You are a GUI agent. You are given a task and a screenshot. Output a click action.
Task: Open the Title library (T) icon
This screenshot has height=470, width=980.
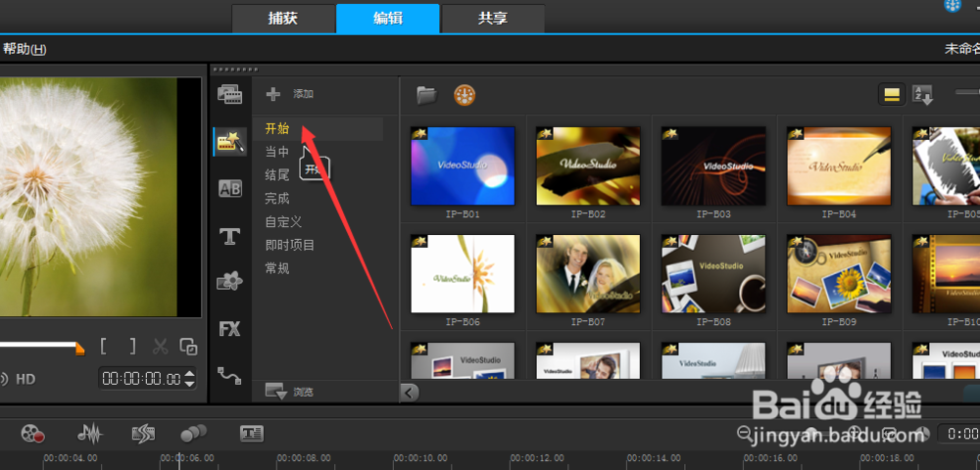click(x=229, y=237)
